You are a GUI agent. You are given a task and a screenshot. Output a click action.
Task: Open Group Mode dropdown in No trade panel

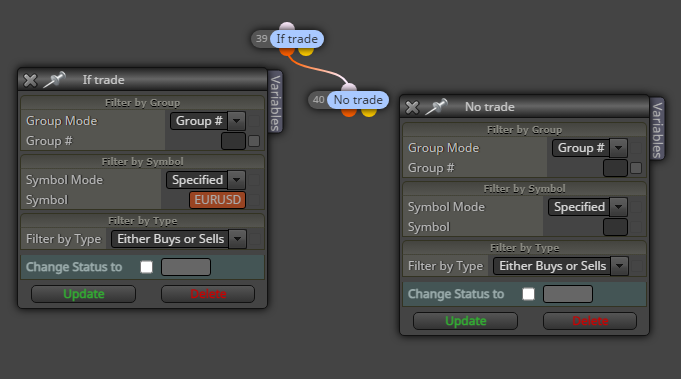coord(590,148)
